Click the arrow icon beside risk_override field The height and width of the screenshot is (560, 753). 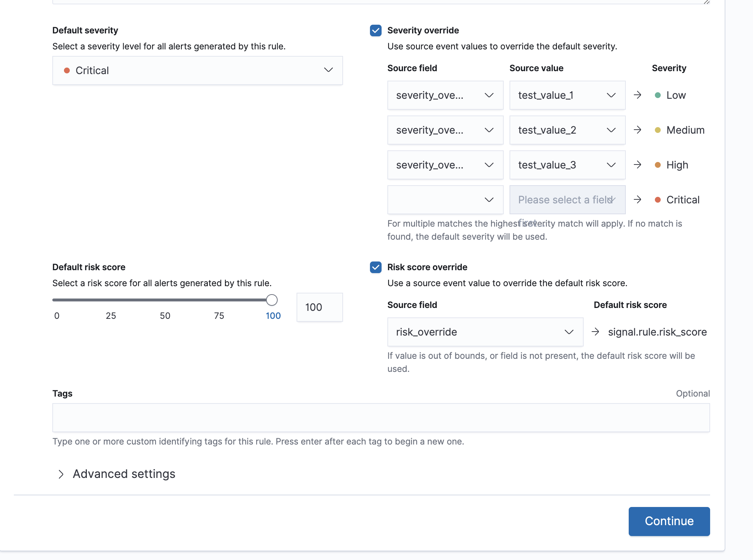pos(595,332)
